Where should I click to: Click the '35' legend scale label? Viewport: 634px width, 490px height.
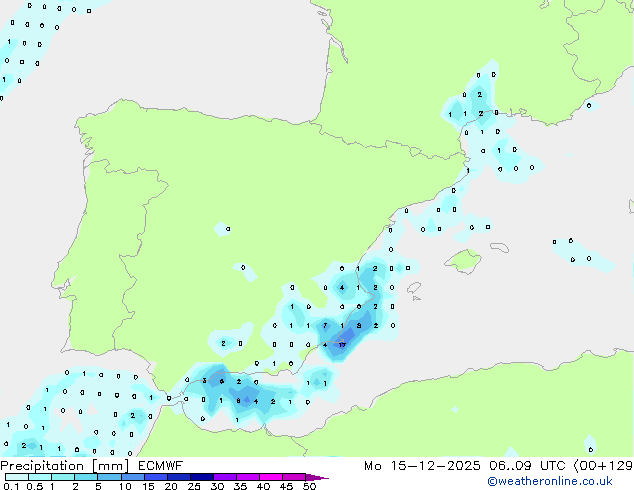tap(240, 486)
